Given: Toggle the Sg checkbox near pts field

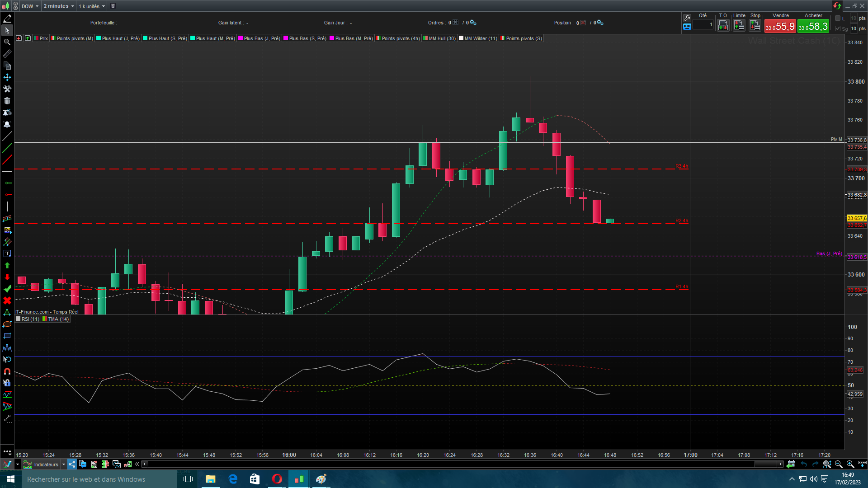Looking at the screenshot, I should click(838, 28).
